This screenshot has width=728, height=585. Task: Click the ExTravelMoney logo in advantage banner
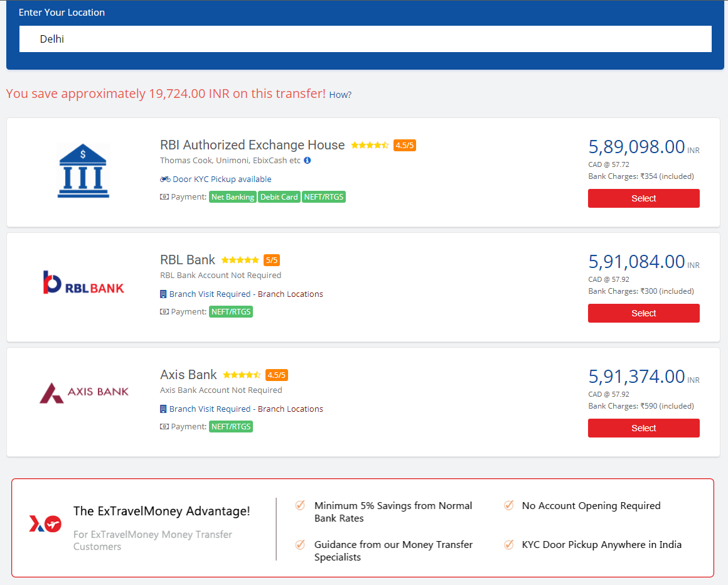click(45, 523)
